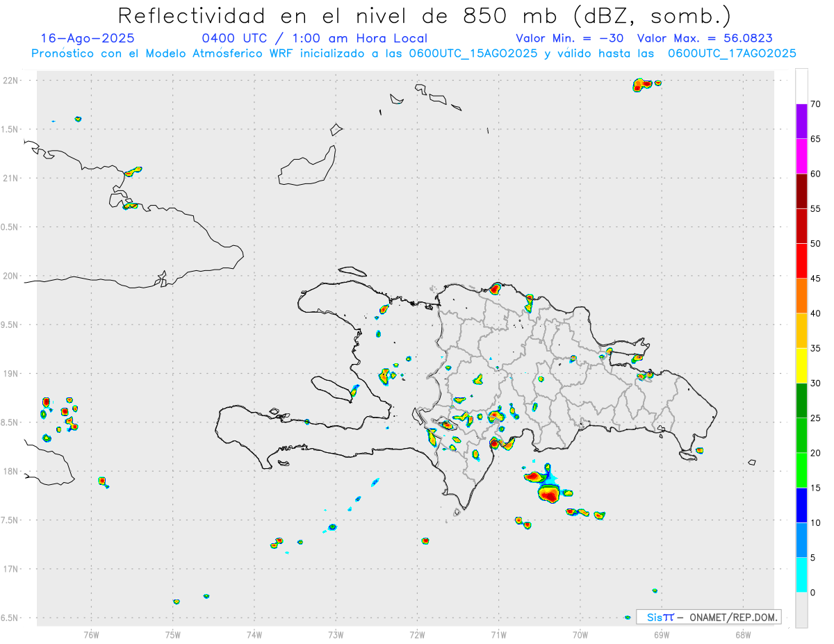834x644 pixels.
Task: Click the time text '0400 UTC / 1:00 am Hora Local'
Action: (x=314, y=39)
